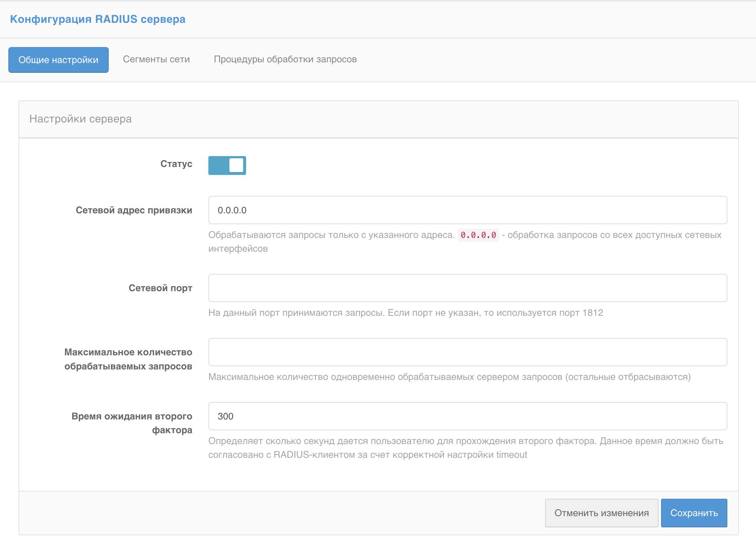The width and height of the screenshot is (756, 544).
Task: Click the Сохранить button
Action: 694,513
